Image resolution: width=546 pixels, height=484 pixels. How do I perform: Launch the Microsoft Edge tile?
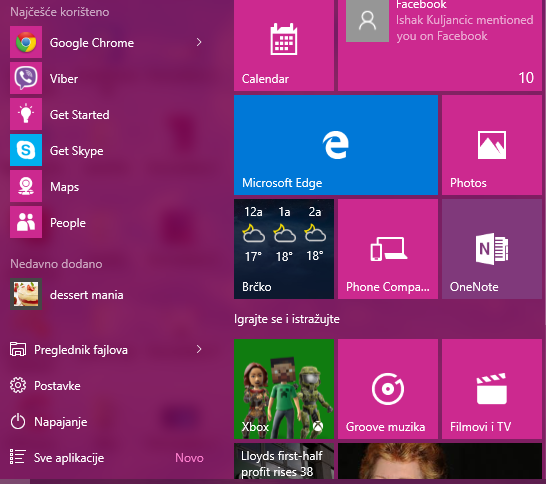[336, 145]
